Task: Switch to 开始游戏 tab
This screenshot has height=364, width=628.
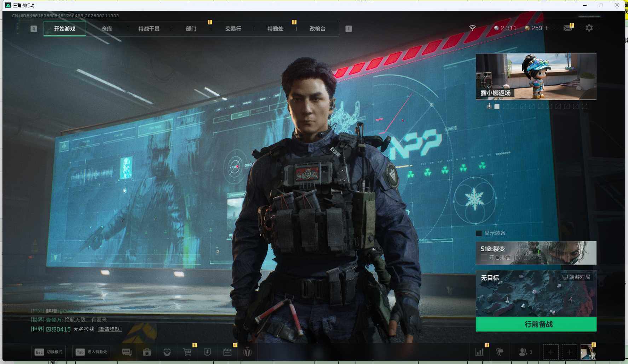Action: (x=64, y=29)
